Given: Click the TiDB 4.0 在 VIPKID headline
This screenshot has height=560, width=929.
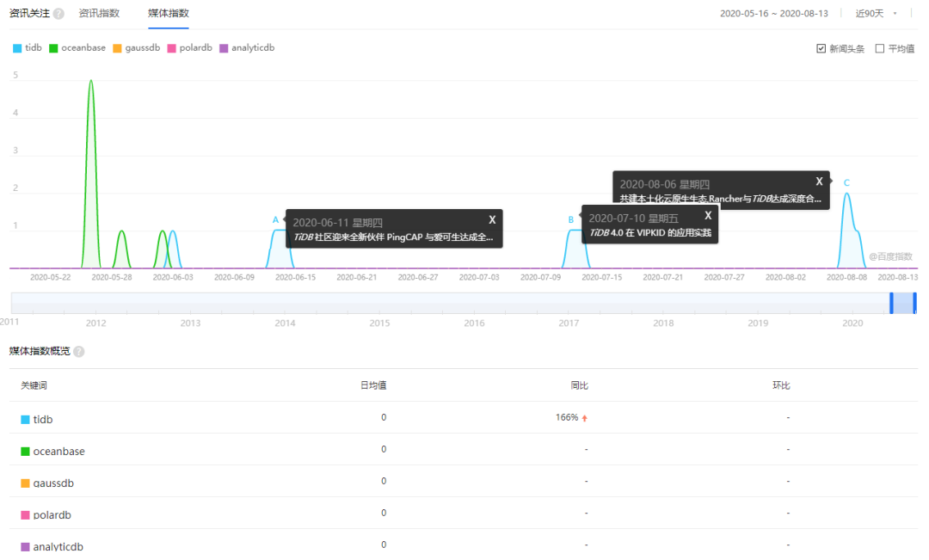Looking at the screenshot, I should coord(650,233).
